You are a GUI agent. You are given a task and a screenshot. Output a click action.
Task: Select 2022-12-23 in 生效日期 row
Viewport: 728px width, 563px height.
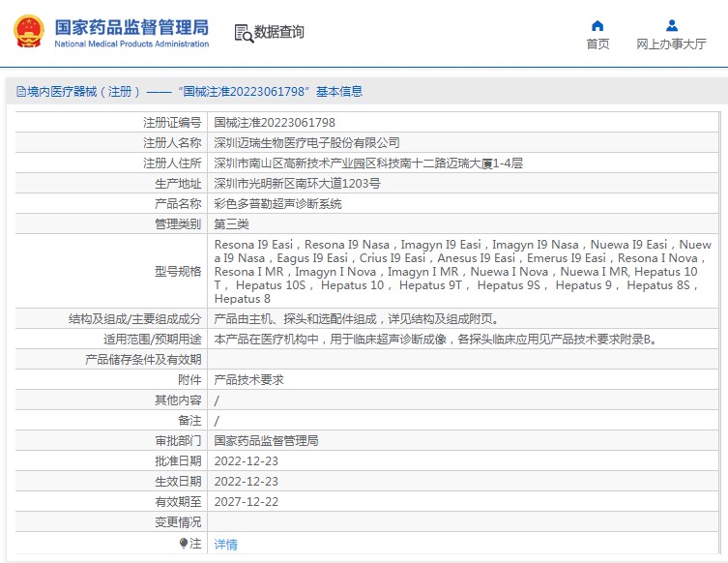coord(247,482)
